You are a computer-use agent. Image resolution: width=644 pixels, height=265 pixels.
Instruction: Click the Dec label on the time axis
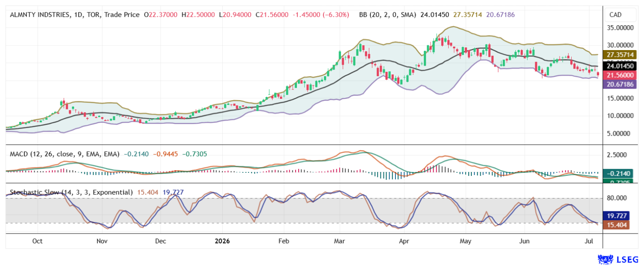[160, 241]
